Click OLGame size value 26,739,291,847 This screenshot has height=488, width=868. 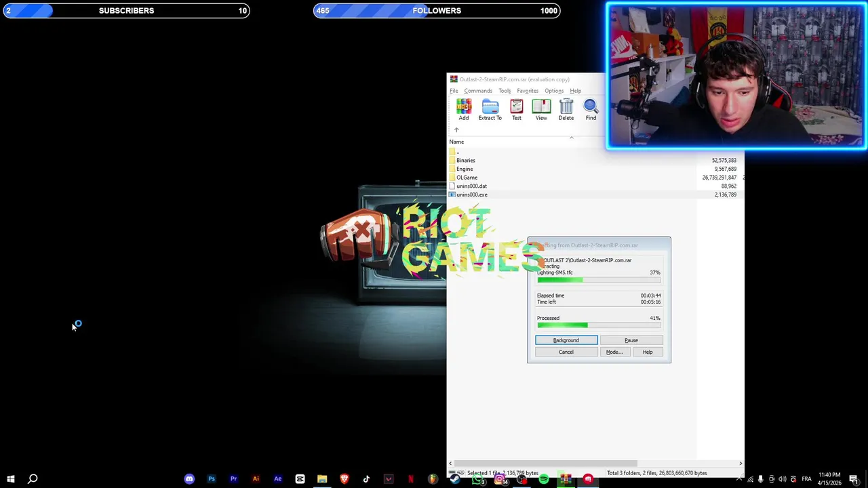(x=719, y=178)
